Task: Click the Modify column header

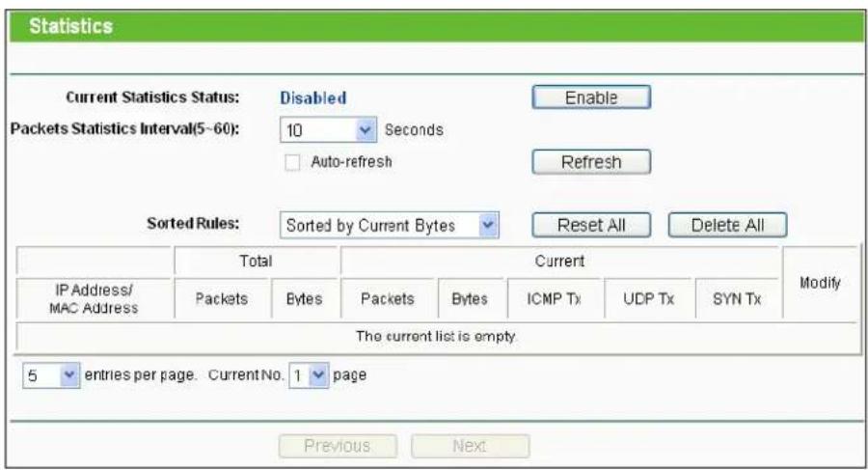Action: 820,283
